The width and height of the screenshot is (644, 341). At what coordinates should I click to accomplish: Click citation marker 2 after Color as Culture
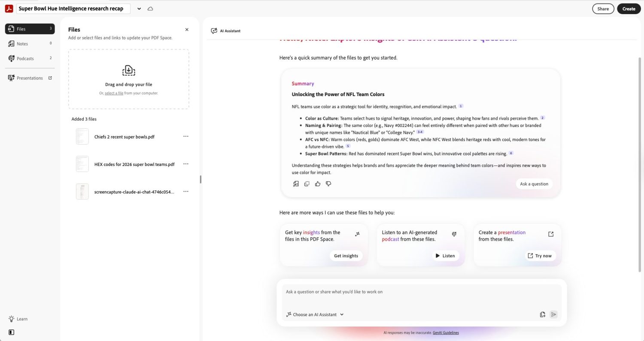pos(542,118)
